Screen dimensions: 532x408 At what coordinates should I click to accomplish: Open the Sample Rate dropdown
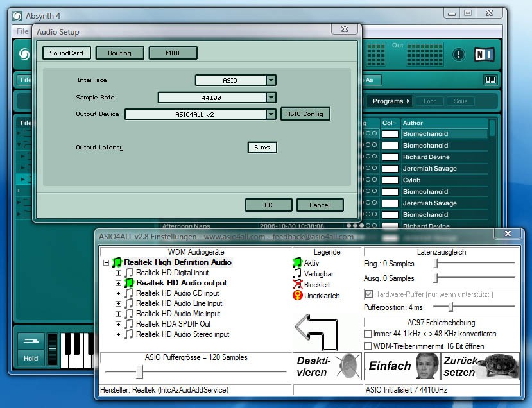click(271, 98)
